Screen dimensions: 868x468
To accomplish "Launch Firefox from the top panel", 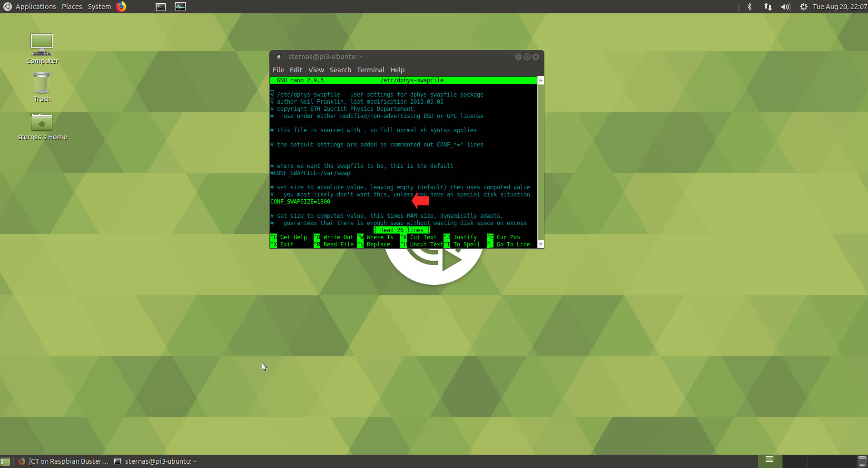I will pyautogui.click(x=121, y=7).
